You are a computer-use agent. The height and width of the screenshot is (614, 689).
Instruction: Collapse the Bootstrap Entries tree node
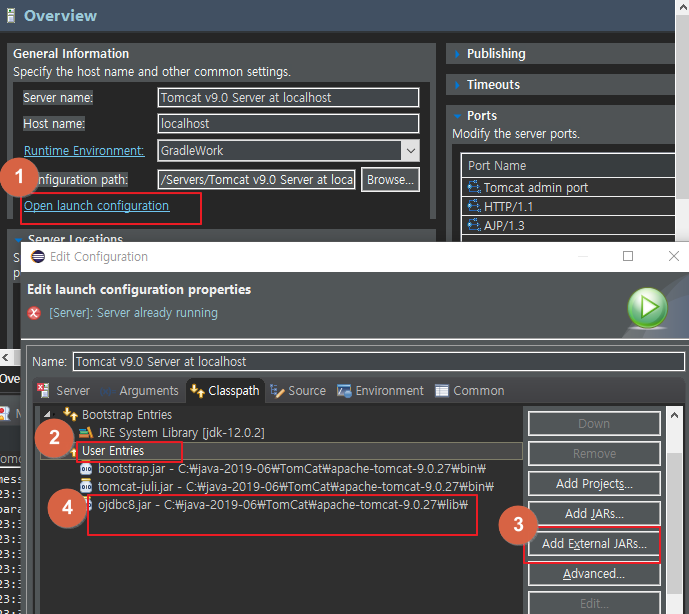pos(47,414)
